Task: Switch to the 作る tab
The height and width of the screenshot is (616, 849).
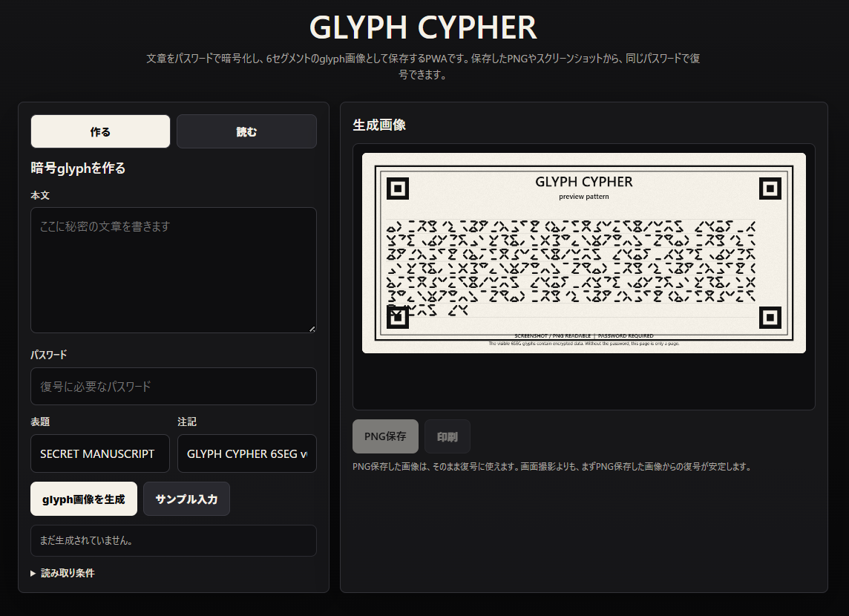Action: tap(100, 131)
